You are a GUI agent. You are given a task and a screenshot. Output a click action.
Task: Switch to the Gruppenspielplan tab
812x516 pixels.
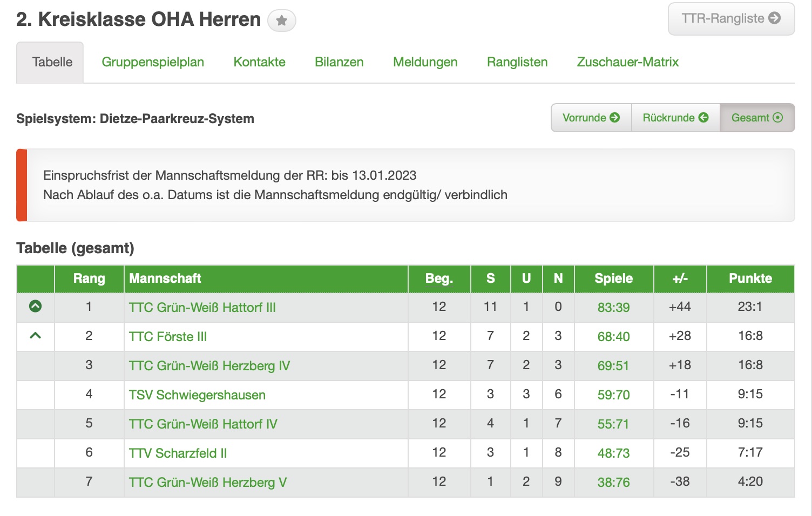point(153,62)
